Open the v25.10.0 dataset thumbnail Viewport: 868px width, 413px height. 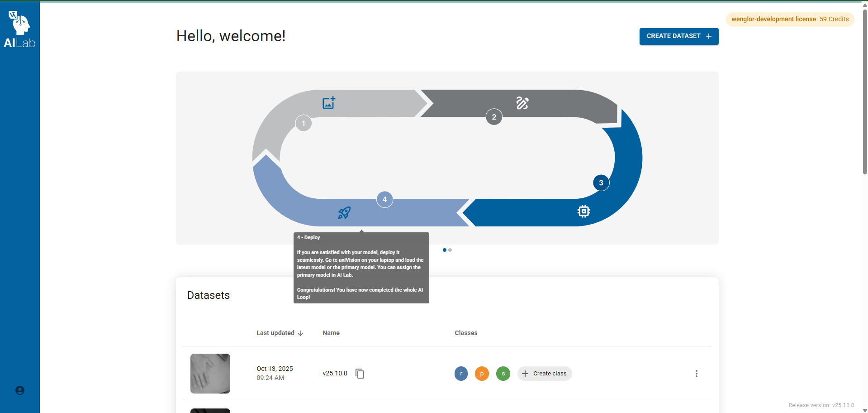click(x=210, y=374)
